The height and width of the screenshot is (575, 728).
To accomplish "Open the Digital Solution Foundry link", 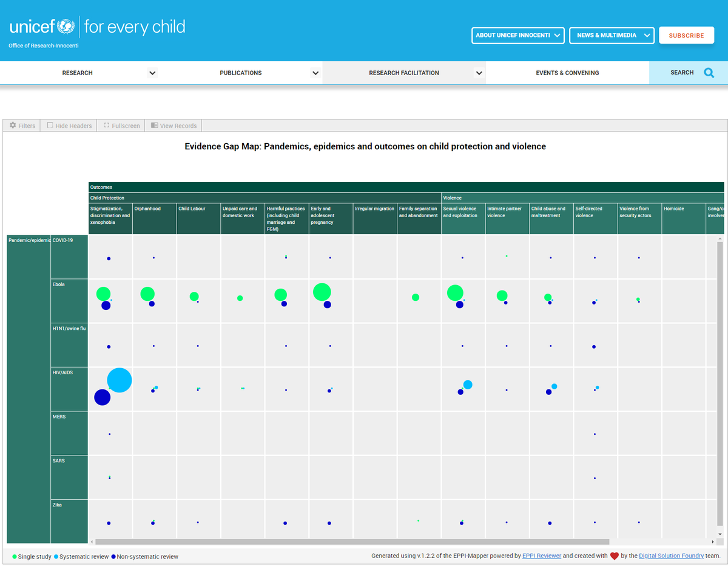I will [672, 556].
